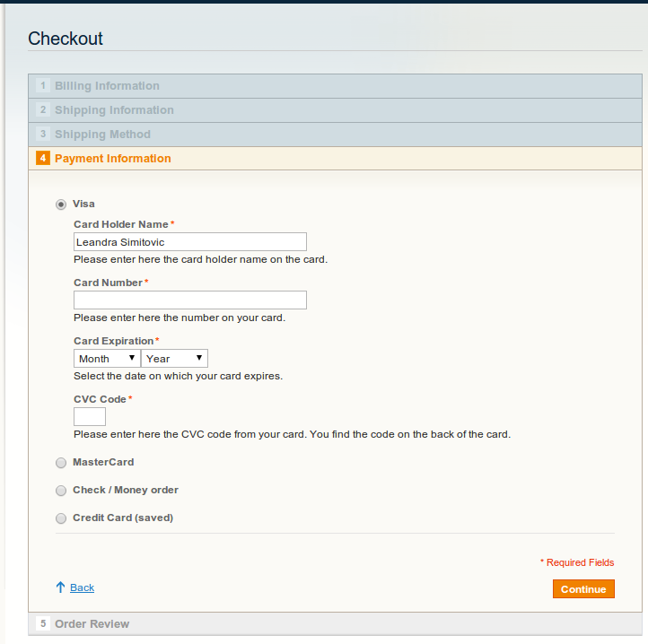The image size is (648, 644).
Task: Click the step 1 number badge
Action: pyautogui.click(x=43, y=85)
